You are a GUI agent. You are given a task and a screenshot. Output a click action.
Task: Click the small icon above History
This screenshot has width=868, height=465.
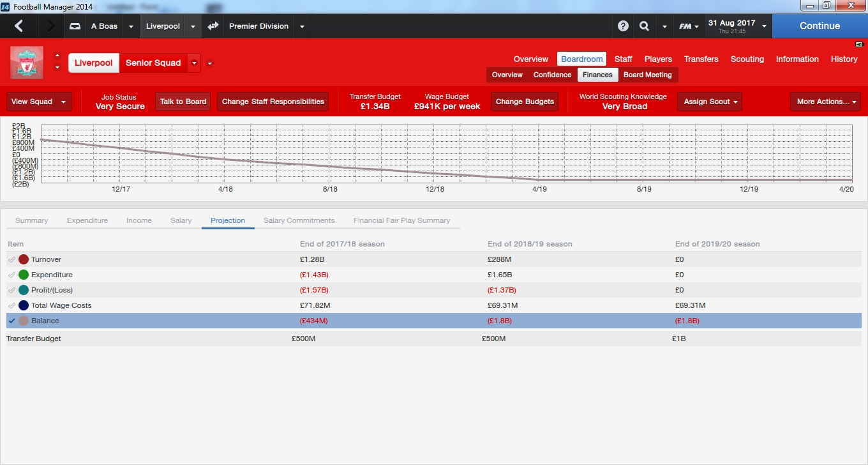click(859, 44)
